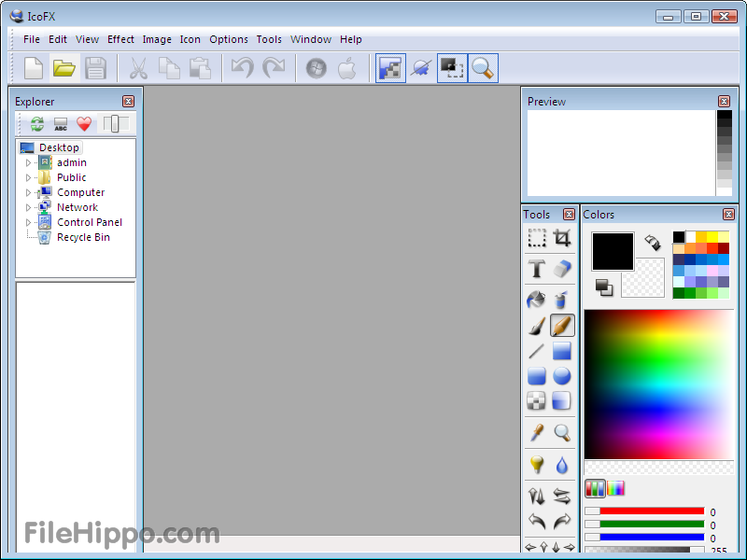Select the Ellipse tool
The width and height of the screenshot is (747, 560).
tap(562, 376)
